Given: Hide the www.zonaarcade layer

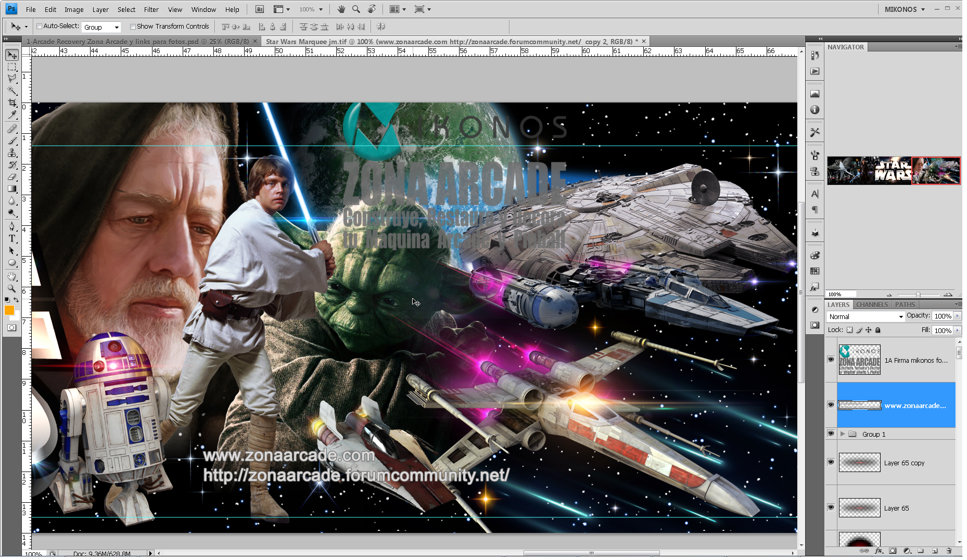Looking at the screenshot, I should 831,405.
